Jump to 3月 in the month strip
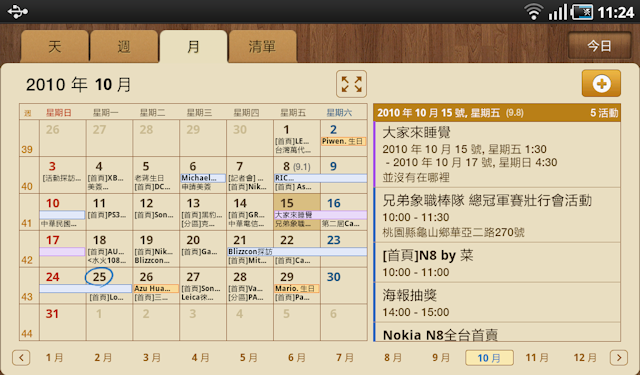Screen dimensions: 640x375 point(151,358)
